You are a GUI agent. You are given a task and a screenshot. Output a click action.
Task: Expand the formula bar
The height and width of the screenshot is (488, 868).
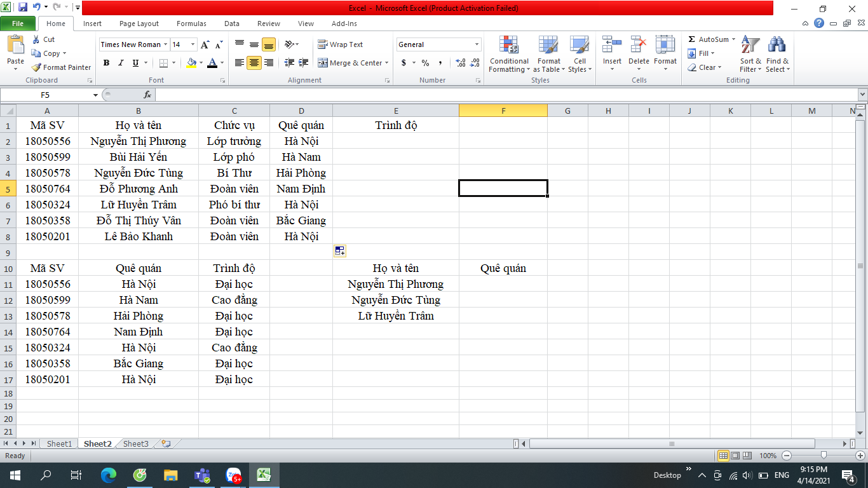pos(862,95)
